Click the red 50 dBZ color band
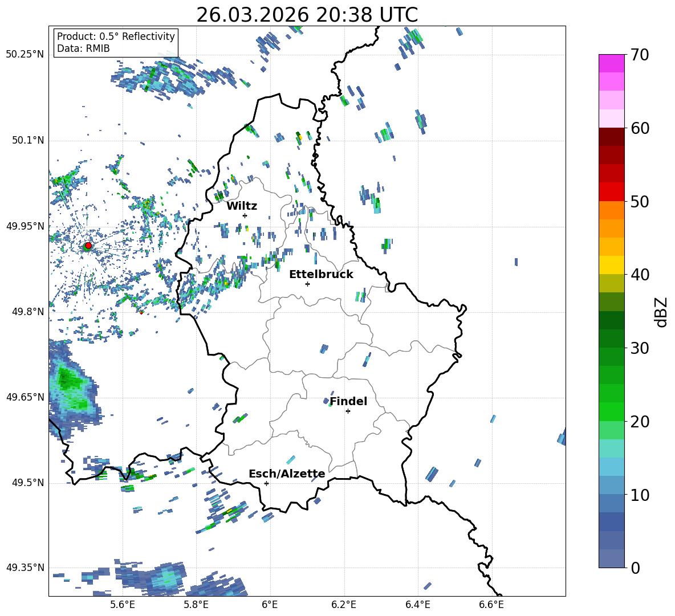The width and height of the screenshot is (675, 616). (x=611, y=192)
